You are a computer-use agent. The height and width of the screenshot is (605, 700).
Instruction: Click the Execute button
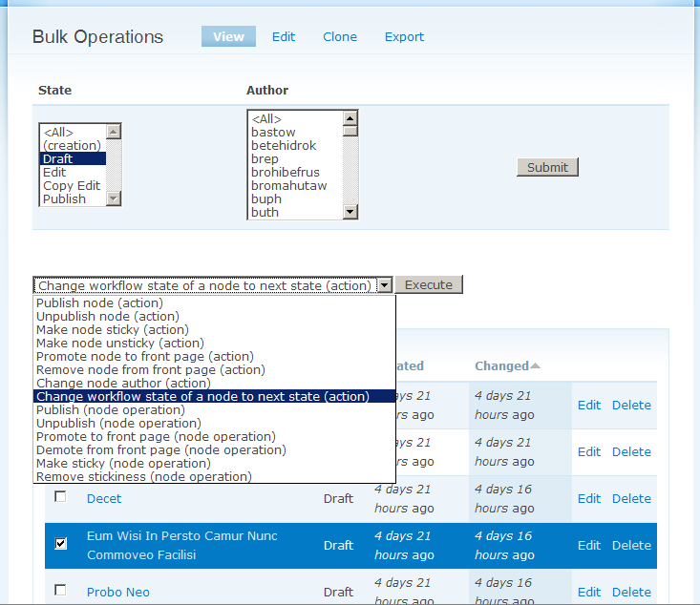(429, 285)
